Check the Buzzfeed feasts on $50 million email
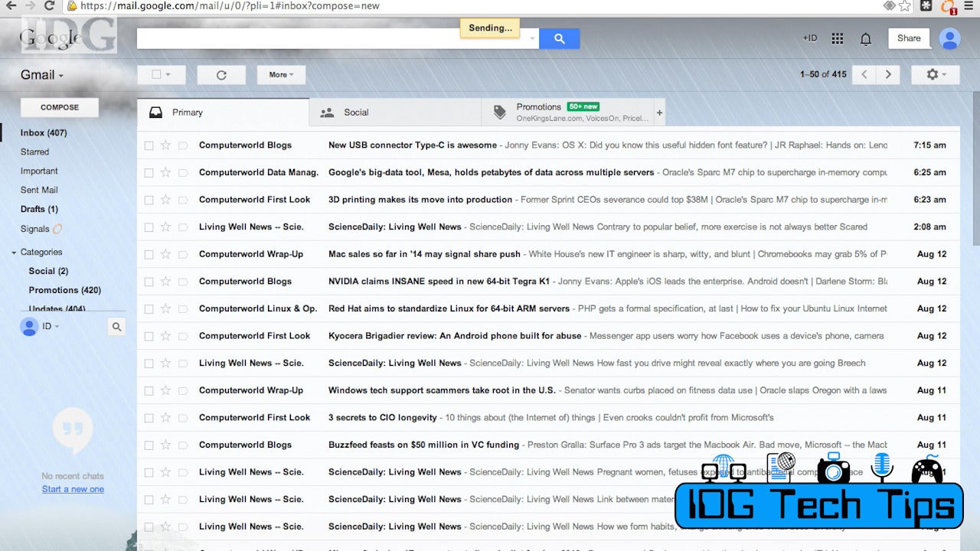Image resolution: width=980 pixels, height=551 pixels. [x=149, y=445]
